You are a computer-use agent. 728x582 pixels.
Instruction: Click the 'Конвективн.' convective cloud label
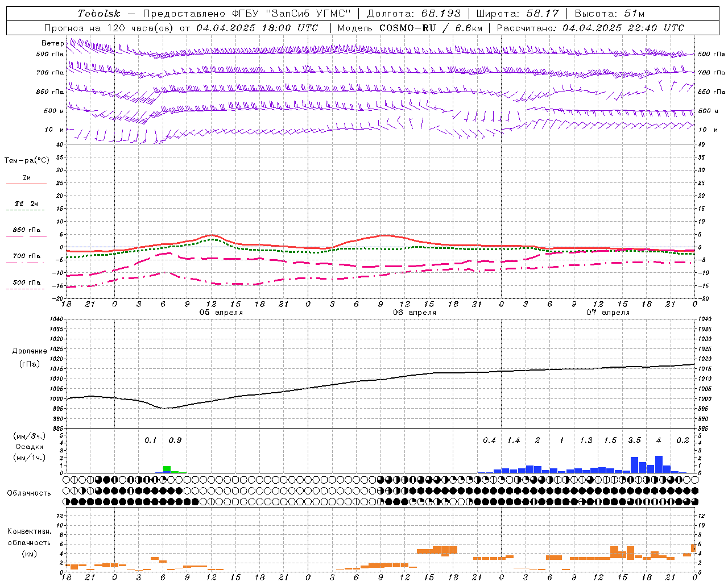coord(29,531)
